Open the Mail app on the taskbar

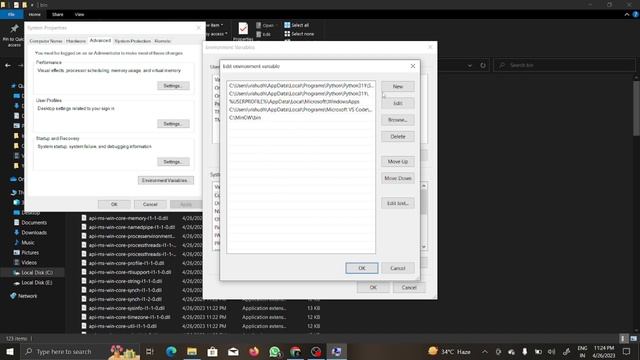[x=233, y=351]
